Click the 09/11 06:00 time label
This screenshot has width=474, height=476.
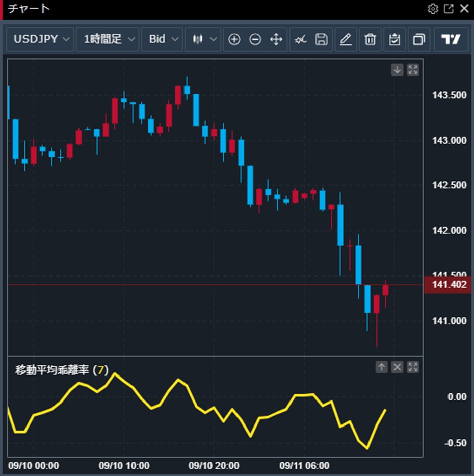pos(304,466)
